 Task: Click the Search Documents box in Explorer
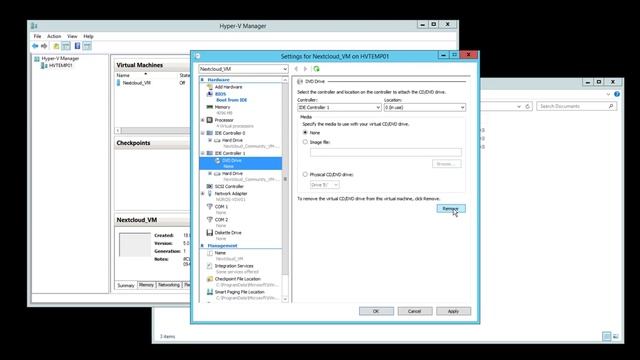point(576,106)
